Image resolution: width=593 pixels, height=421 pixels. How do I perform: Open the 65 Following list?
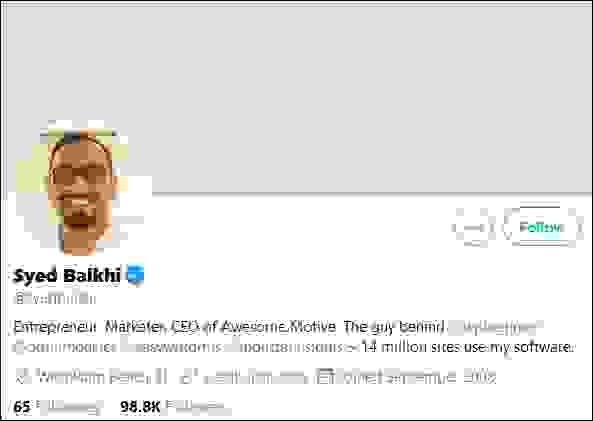pos(58,407)
